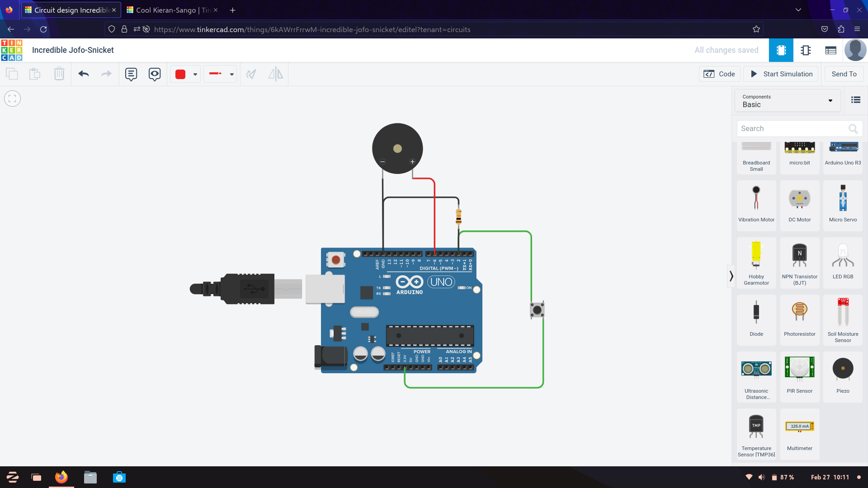Open Files app in taskbar
Viewport: 868px width, 488px height.
point(90,477)
